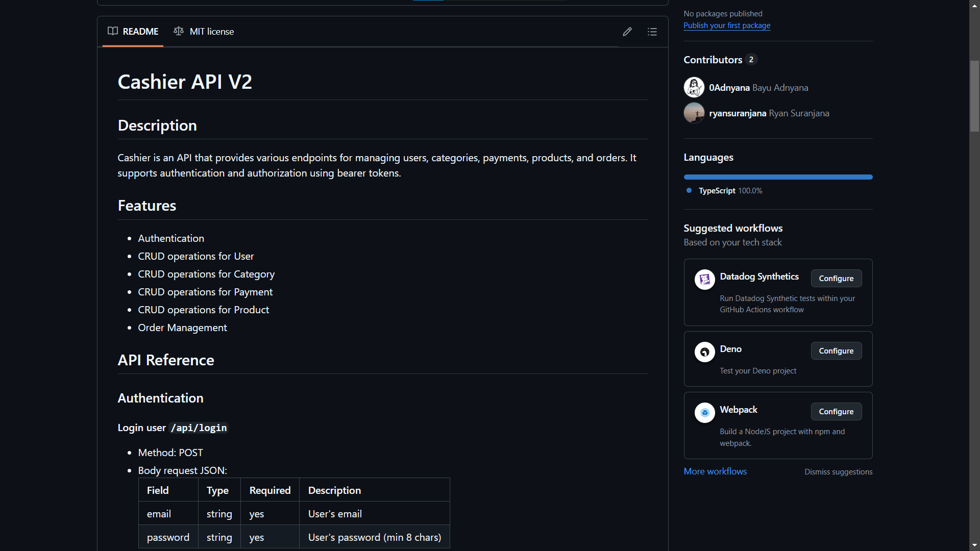Dismiss the suggested workflows

(839, 471)
